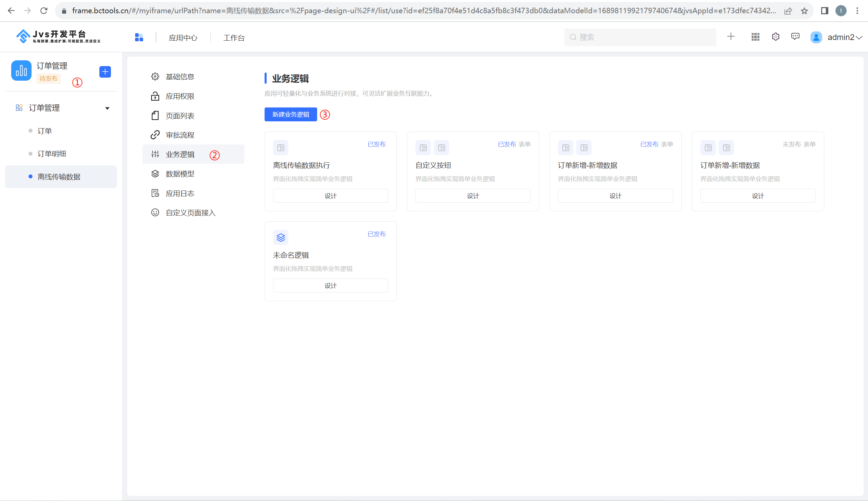Open Chrome's three-dot browser menu
The width and height of the screenshot is (868, 501).
pyautogui.click(x=857, y=11)
